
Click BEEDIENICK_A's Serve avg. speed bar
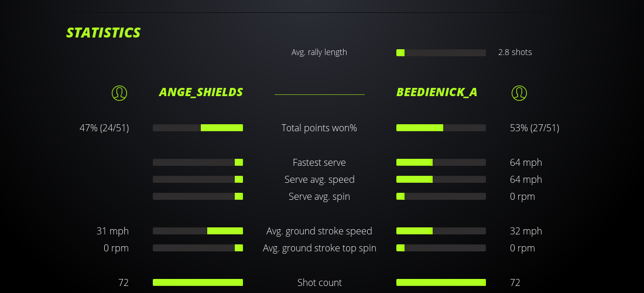click(x=441, y=179)
